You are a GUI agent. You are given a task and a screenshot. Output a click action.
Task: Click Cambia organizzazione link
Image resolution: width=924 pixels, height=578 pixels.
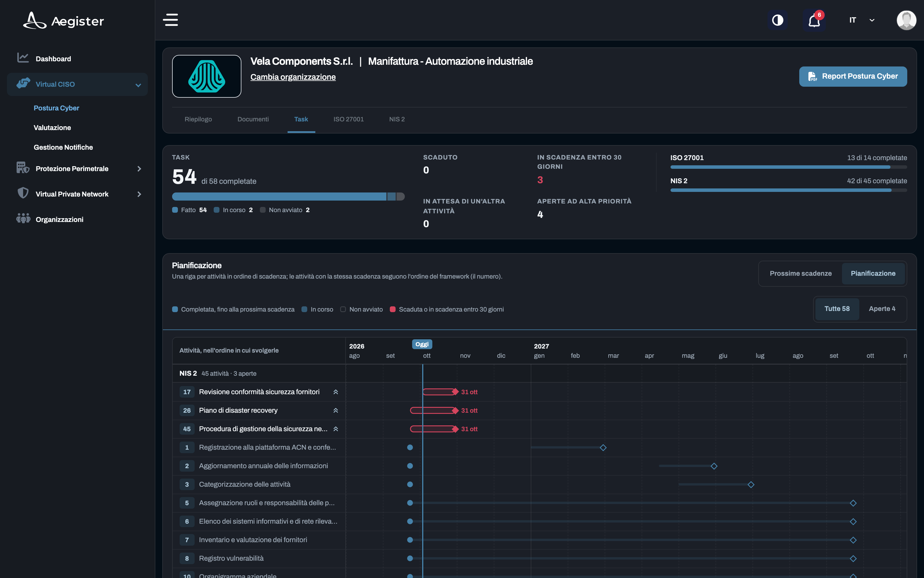293,77
